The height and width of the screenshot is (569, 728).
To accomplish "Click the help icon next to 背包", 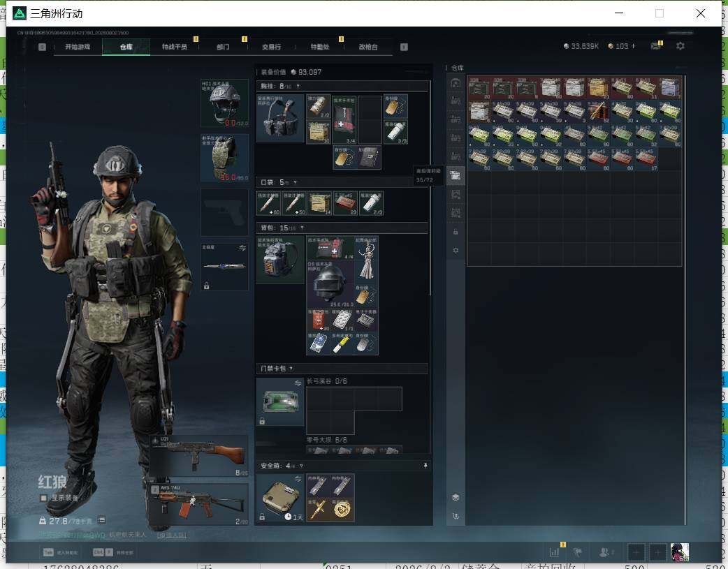I will (x=302, y=228).
